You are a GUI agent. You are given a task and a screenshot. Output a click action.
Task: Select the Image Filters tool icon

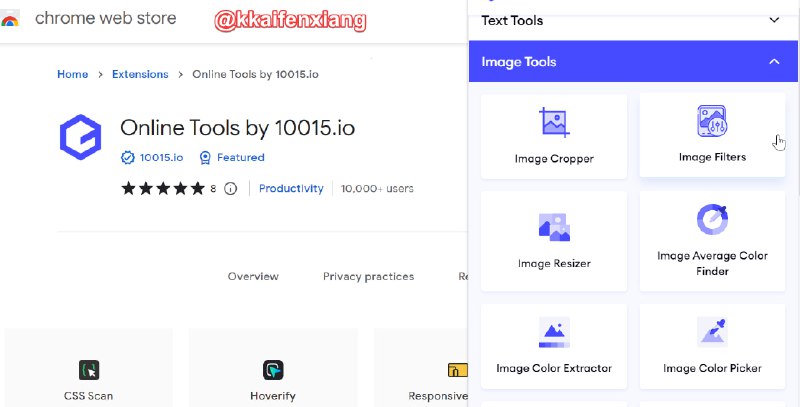(712, 122)
